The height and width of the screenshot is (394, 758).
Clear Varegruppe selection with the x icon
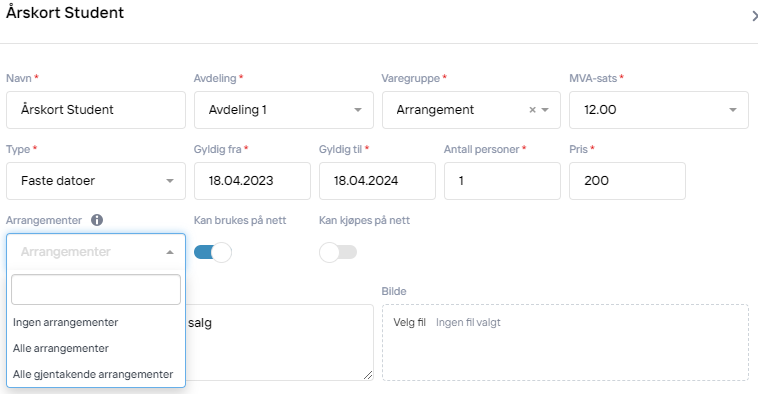(x=532, y=110)
